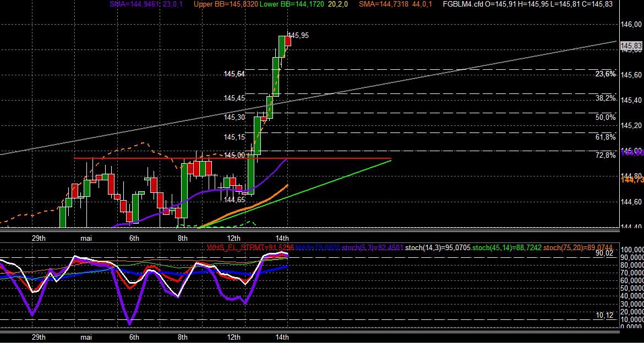Select the 145,45 Fibonacci price label
This screenshot has height=343, width=644.
pyautogui.click(x=234, y=98)
